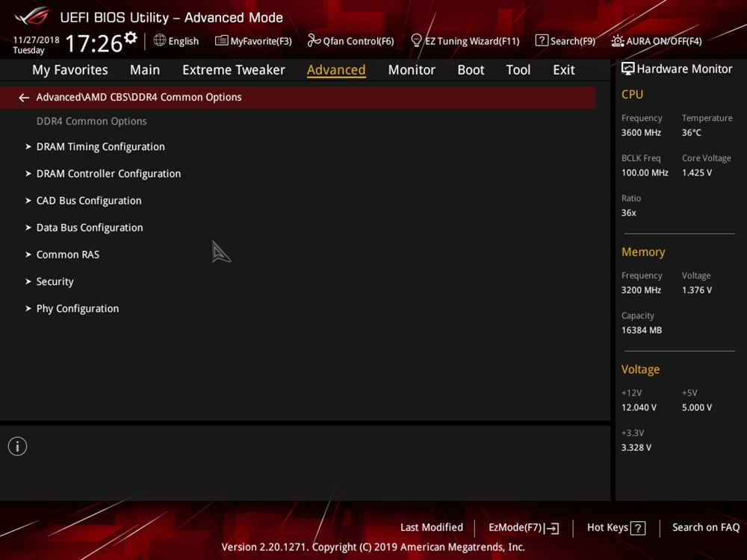
Task: Click the Advanced\AMD CBS\DDR4 Common Options breadcrumb
Action: coord(139,97)
